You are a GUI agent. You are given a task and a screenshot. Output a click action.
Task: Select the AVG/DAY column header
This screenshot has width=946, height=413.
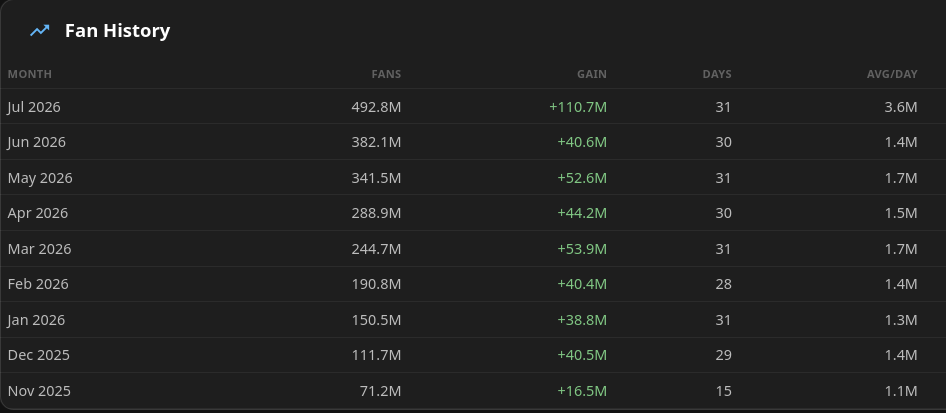pos(892,74)
